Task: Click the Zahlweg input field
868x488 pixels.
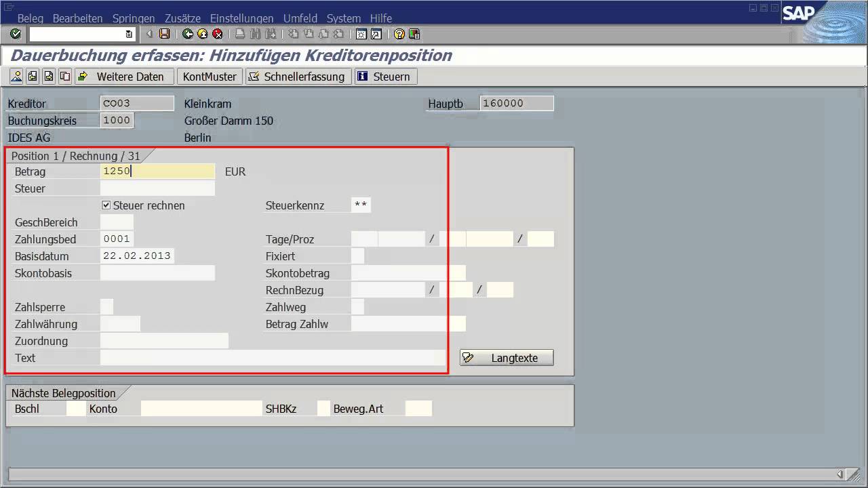Action: 357,307
